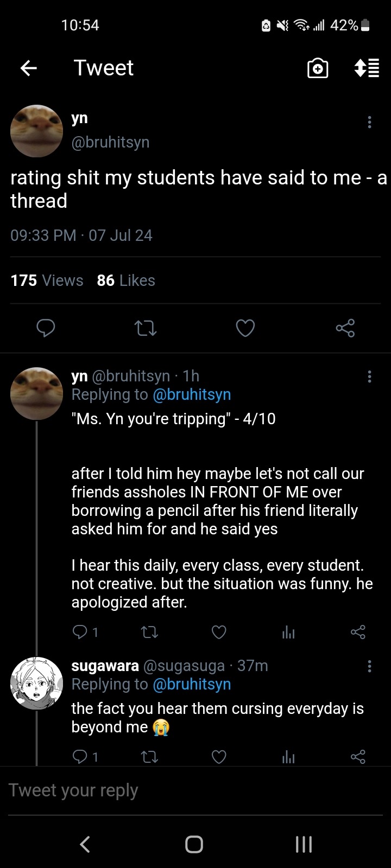
Task: Reply to the main thread tweet
Action: (x=46, y=328)
